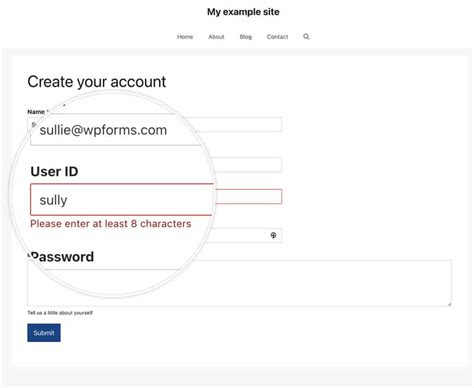The image size is (474, 388).
Task: Click the User ID field label
Action: point(54,172)
